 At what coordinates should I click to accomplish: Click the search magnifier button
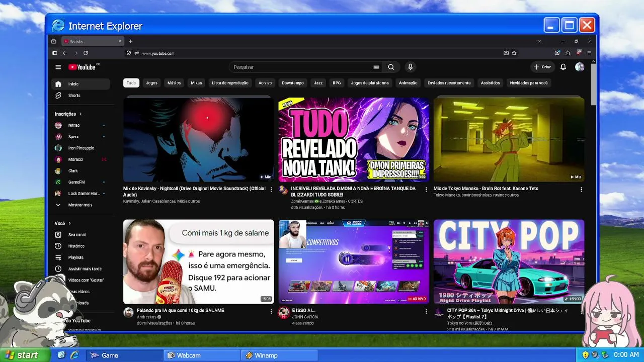[x=391, y=67]
